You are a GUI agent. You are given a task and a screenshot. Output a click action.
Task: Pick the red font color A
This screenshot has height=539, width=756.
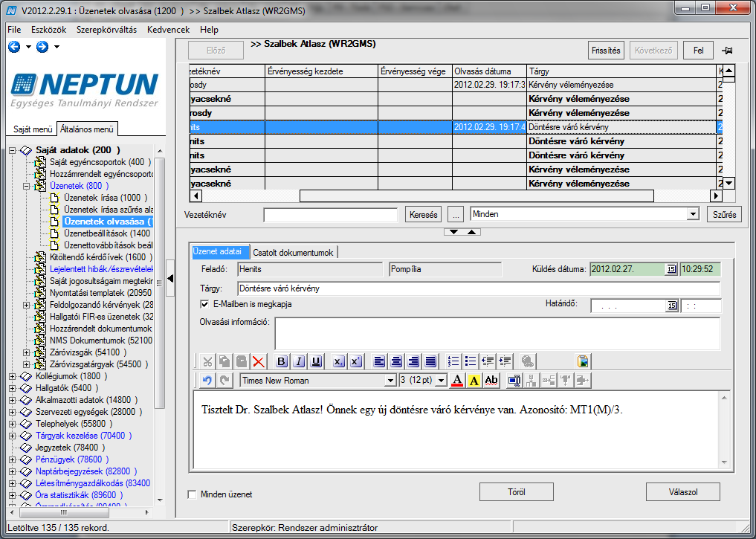pos(457,381)
